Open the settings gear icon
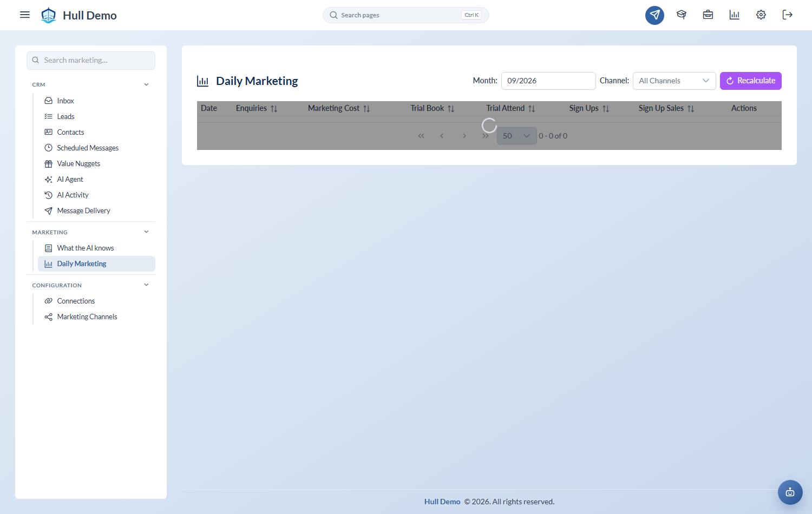812x514 pixels. (761, 15)
